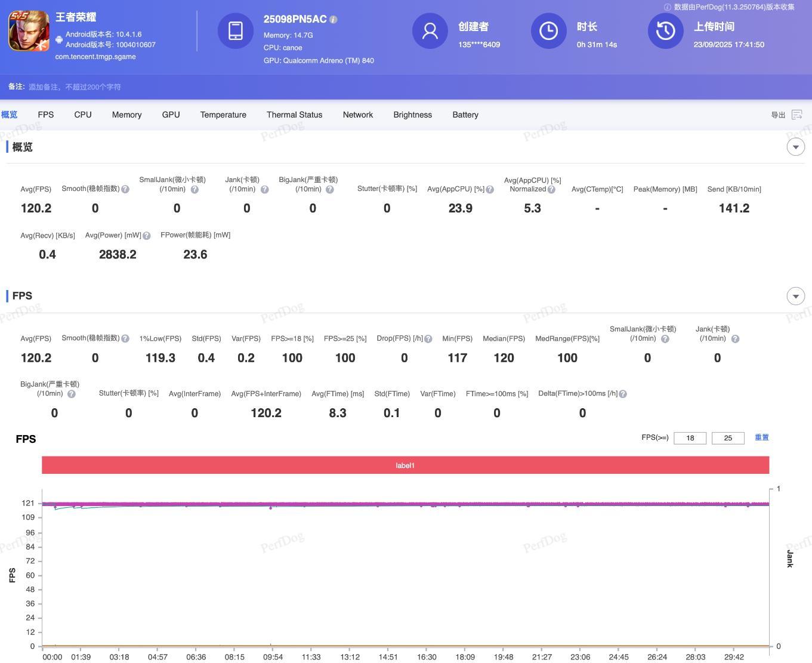Collapse the 概览 overview section

(x=795, y=147)
